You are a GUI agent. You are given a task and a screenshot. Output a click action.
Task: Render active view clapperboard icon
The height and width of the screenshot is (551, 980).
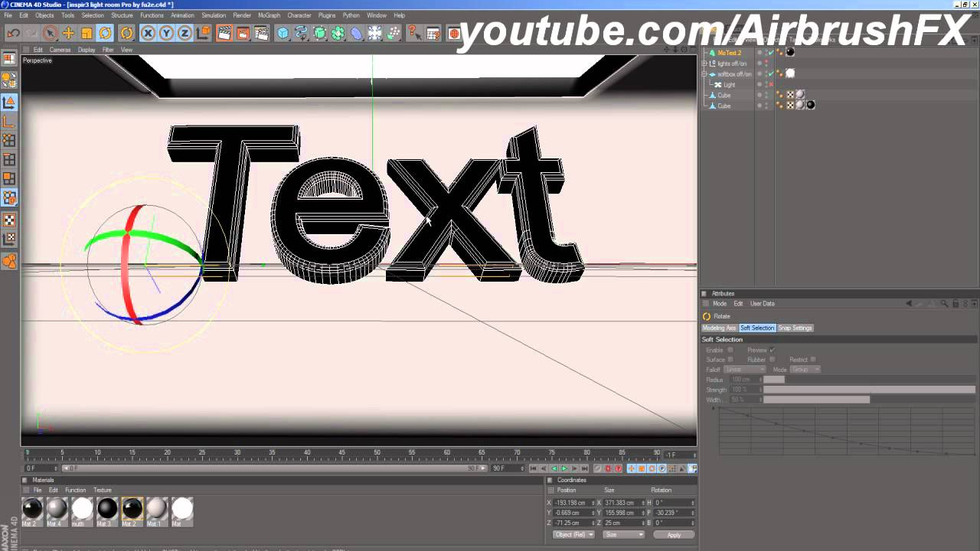(x=224, y=33)
